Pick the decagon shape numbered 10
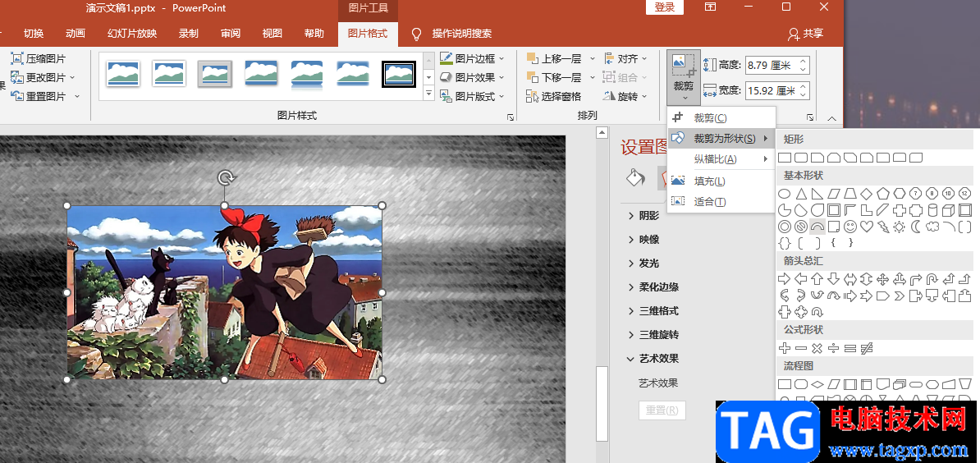 click(x=948, y=194)
